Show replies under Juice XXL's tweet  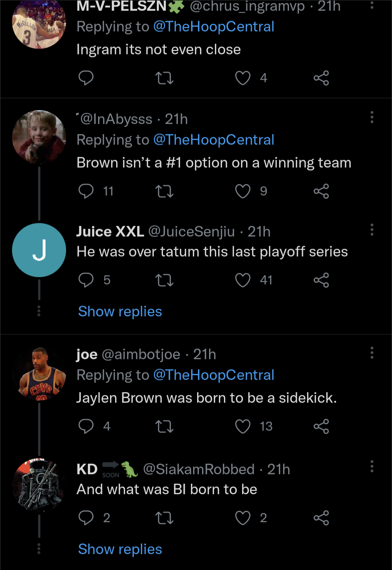tap(120, 312)
